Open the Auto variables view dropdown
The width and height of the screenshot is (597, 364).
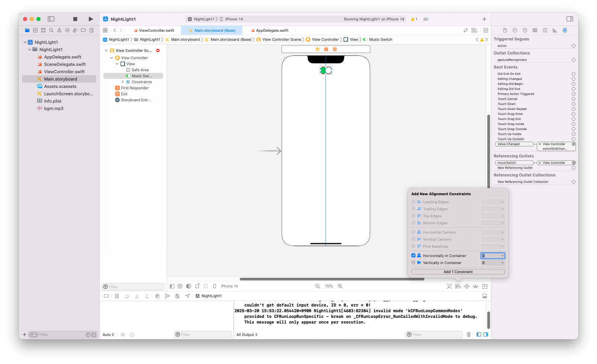click(108, 335)
